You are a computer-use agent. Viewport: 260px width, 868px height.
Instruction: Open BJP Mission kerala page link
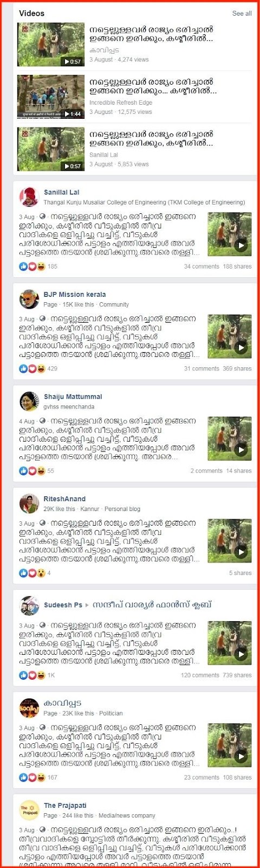tap(75, 295)
